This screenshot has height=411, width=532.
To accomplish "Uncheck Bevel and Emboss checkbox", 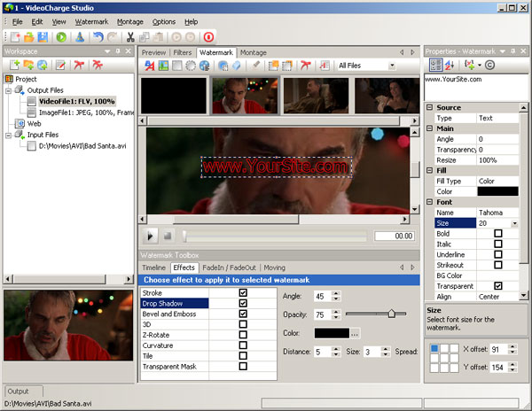I will pos(243,314).
